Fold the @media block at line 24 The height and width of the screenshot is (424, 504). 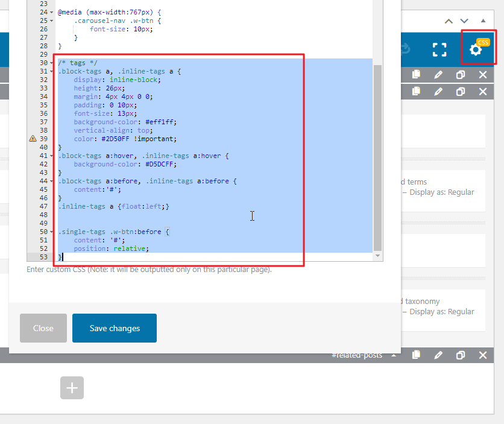point(51,12)
